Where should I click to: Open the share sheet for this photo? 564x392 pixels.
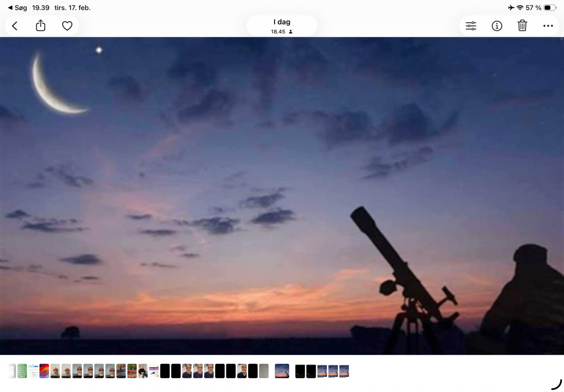click(x=41, y=26)
